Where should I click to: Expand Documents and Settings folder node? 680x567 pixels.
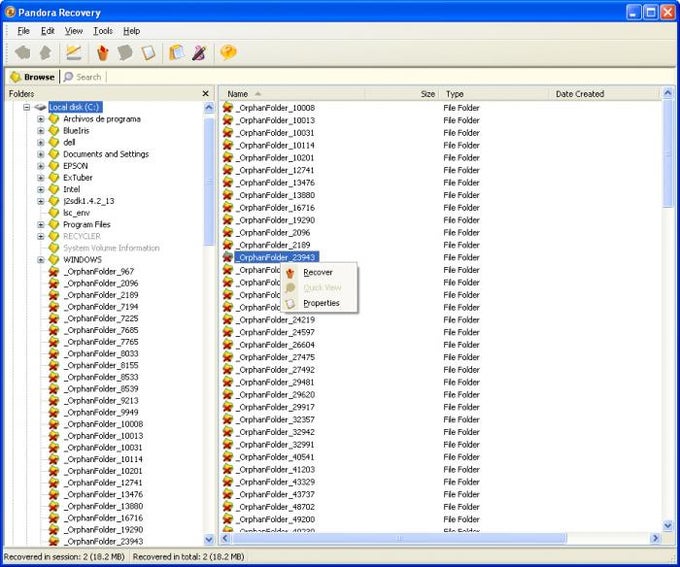(x=41, y=154)
